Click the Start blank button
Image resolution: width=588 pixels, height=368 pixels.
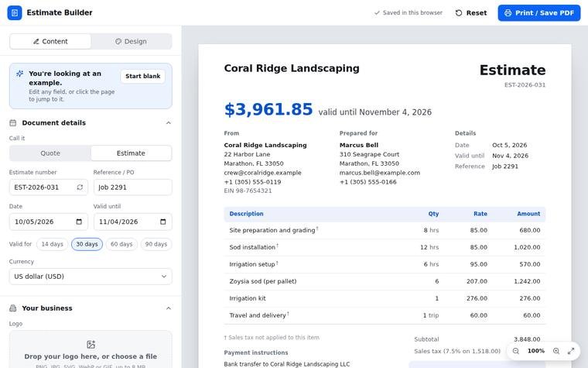[x=143, y=76]
